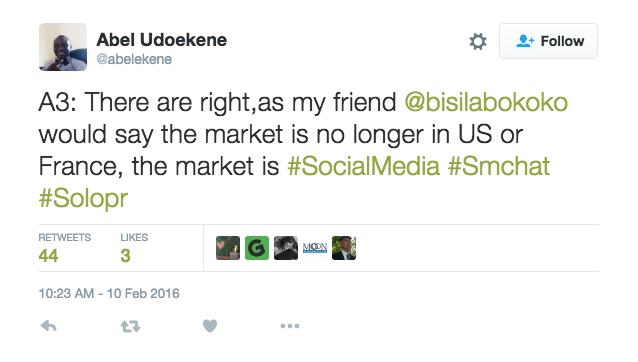Open the three-dot more options menu

point(290,326)
